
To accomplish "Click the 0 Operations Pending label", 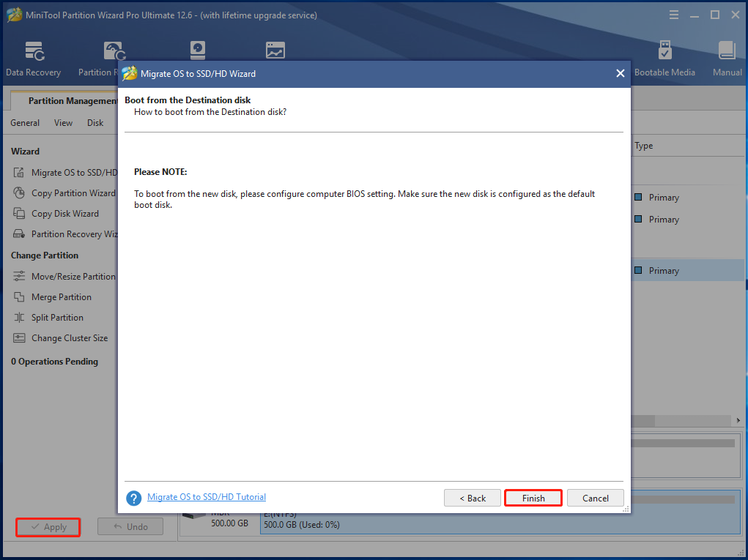I will (x=54, y=362).
